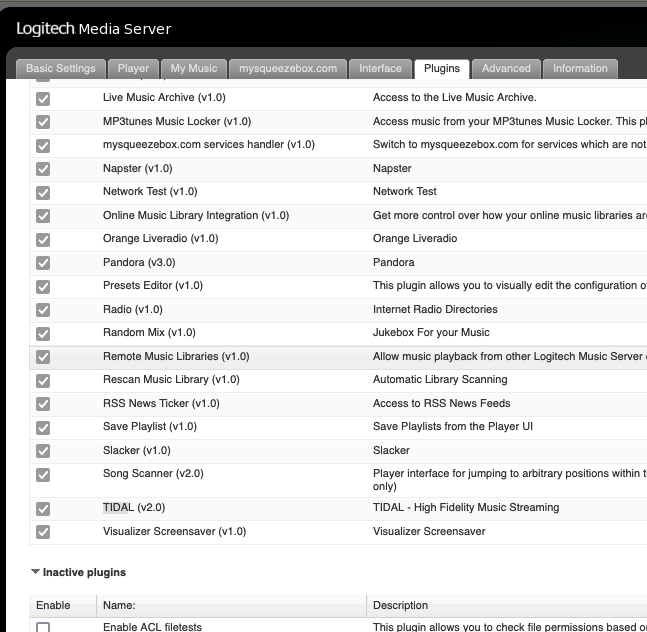647x632 pixels.
Task: Toggle the Save Playlist checkbox
Action: (x=43, y=428)
